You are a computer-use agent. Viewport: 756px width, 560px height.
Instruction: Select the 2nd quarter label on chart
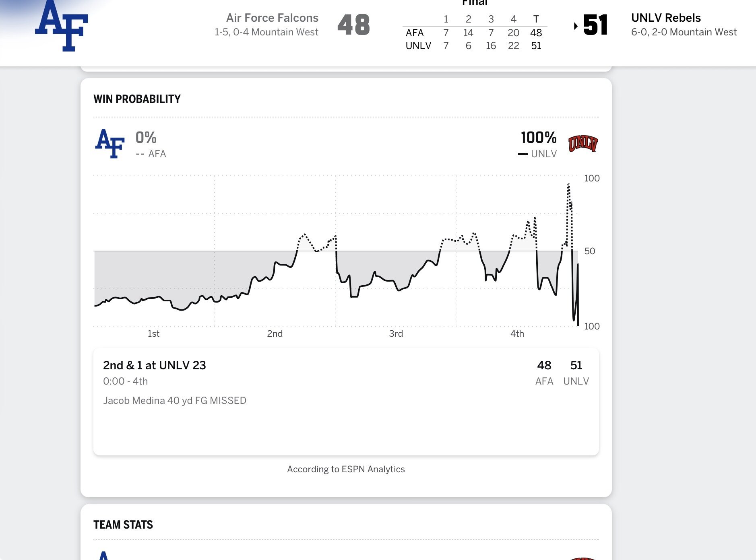click(x=275, y=334)
